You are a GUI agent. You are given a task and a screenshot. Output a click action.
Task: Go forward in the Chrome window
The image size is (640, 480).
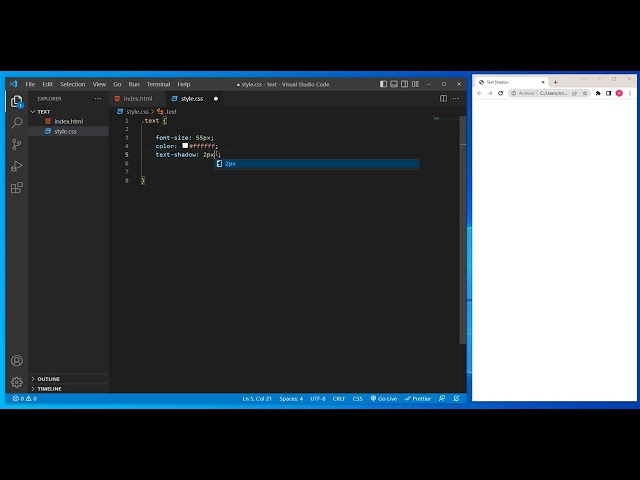pyautogui.click(x=490, y=93)
